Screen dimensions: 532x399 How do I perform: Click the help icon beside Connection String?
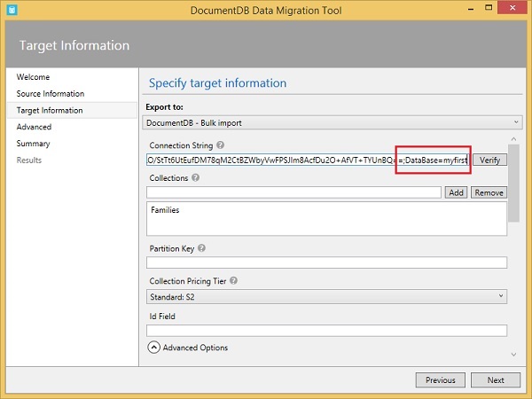click(x=220, y=145)
